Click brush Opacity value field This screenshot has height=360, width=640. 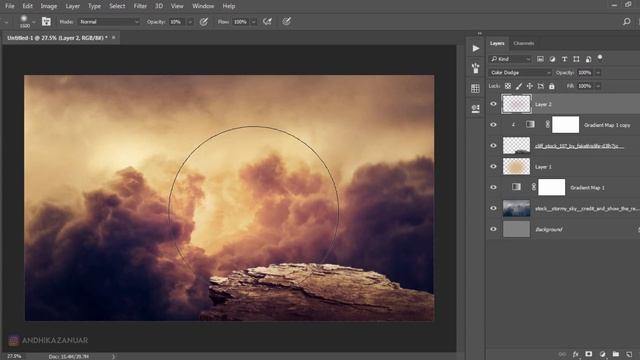[177, 22]
